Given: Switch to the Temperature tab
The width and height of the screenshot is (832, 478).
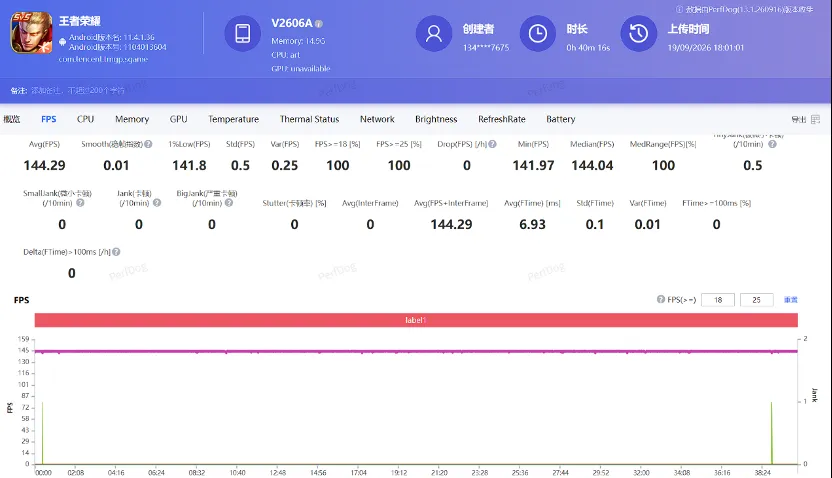Looking at the screenshot, I should tap(233, 119).
